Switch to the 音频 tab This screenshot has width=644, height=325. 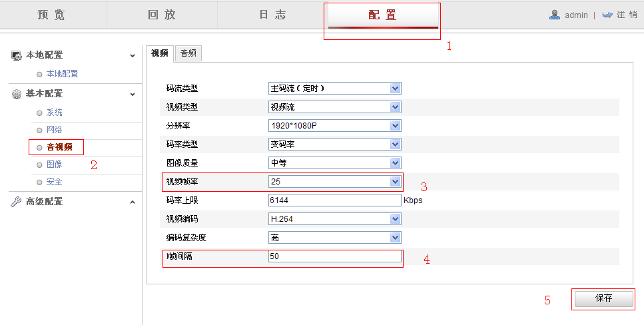click(x=188, y=53)
